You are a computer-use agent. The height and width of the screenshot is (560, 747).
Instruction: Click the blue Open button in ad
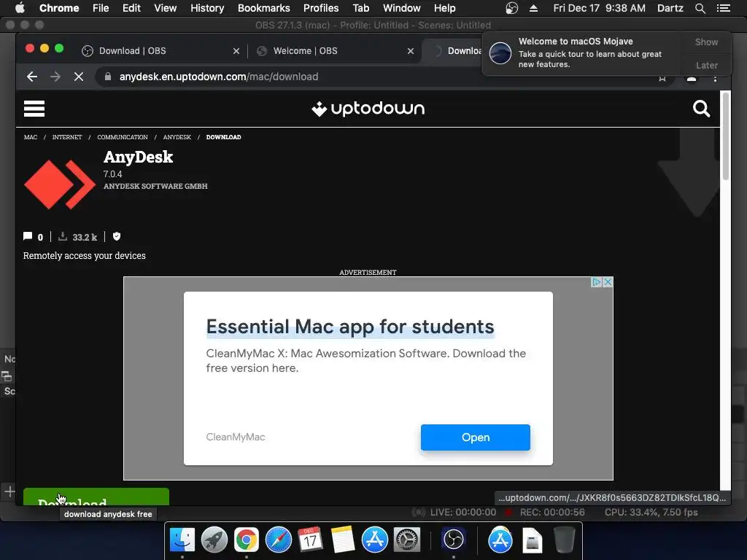pos(476,437)
